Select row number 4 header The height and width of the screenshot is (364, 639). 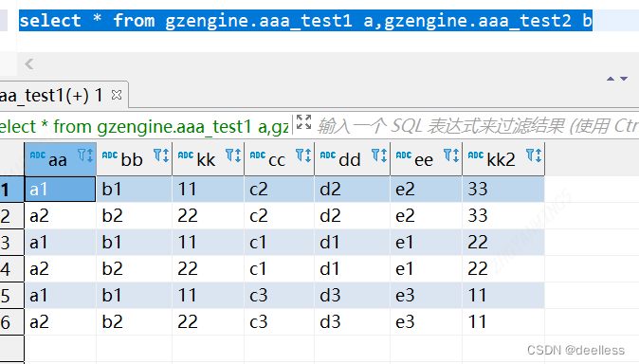11,268
